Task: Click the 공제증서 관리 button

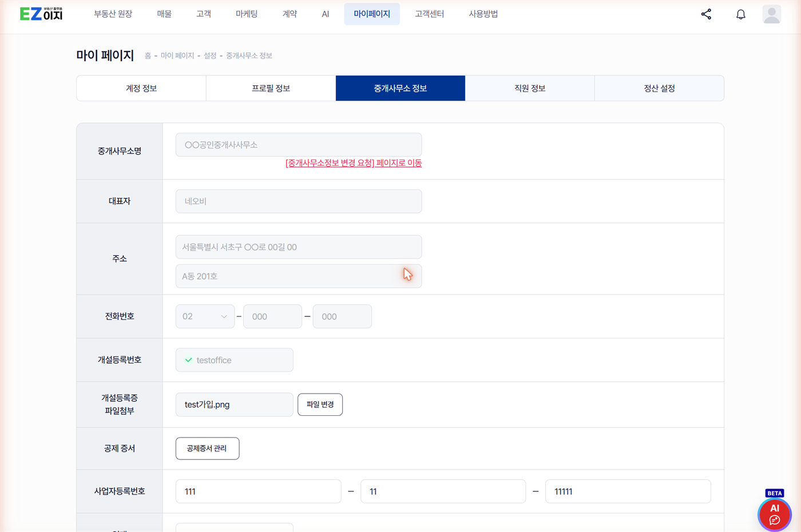Action: (207, 448)
